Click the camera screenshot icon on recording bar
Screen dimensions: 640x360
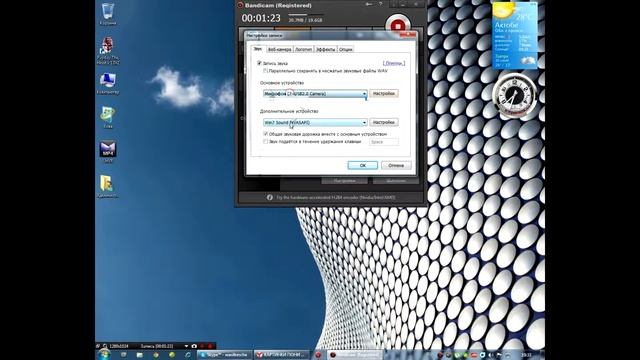click(x=194, y=346)
